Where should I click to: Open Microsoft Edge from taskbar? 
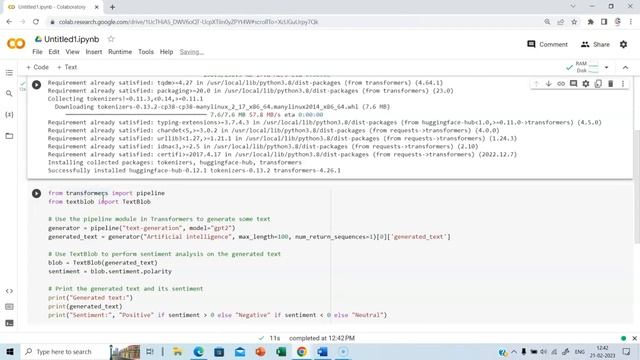(198, 351)
